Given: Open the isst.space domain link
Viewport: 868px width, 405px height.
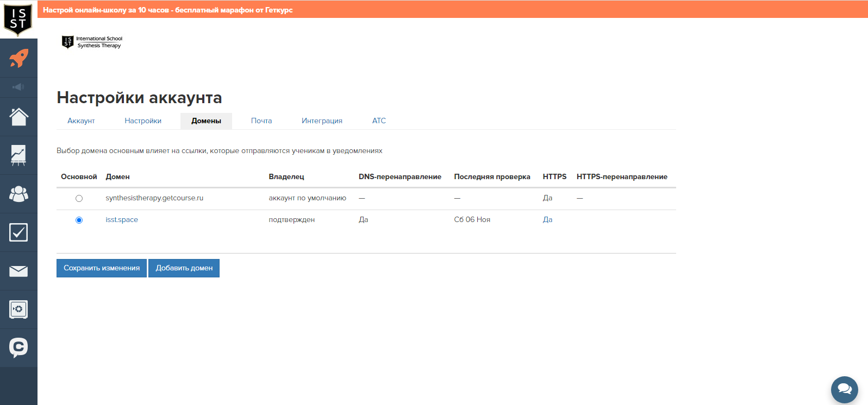Looking at the screenshot, I should pyautogui.click(x=122, y=220).
